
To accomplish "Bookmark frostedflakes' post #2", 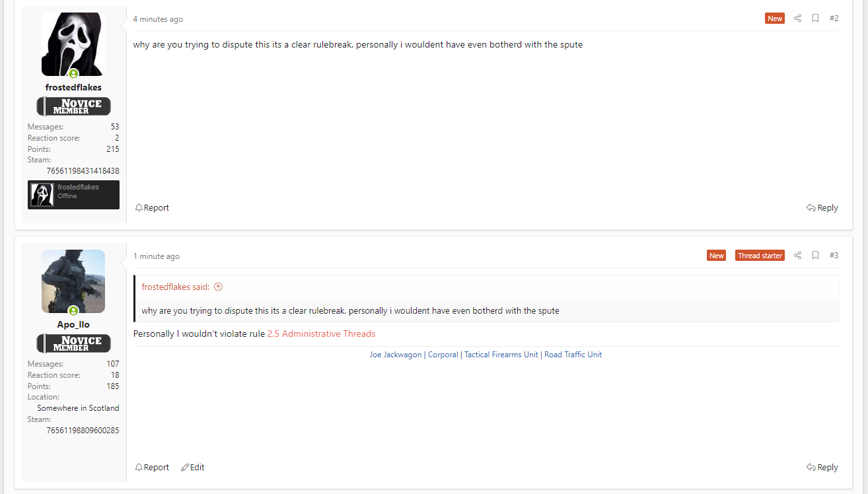I will coord(816,18).
